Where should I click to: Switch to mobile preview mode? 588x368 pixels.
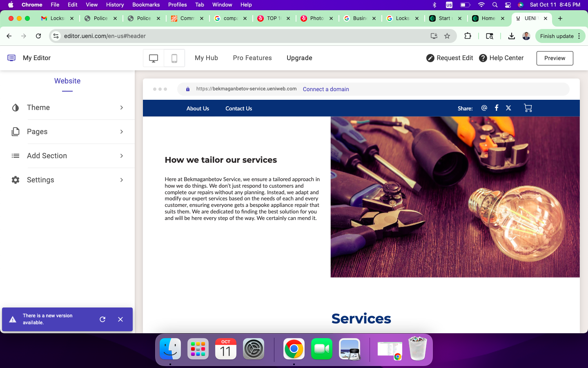point(174,58)
